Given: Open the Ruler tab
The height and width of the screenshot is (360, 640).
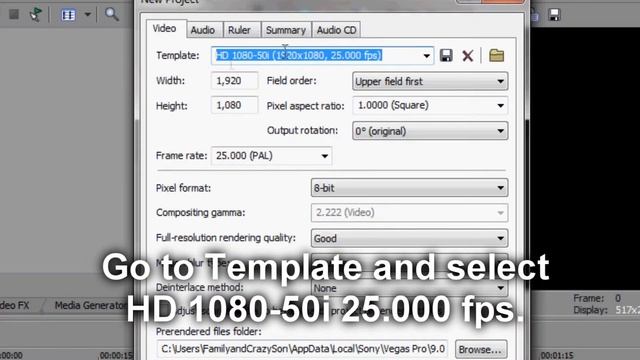Looking at the screenshot, I should coord(239,30).
